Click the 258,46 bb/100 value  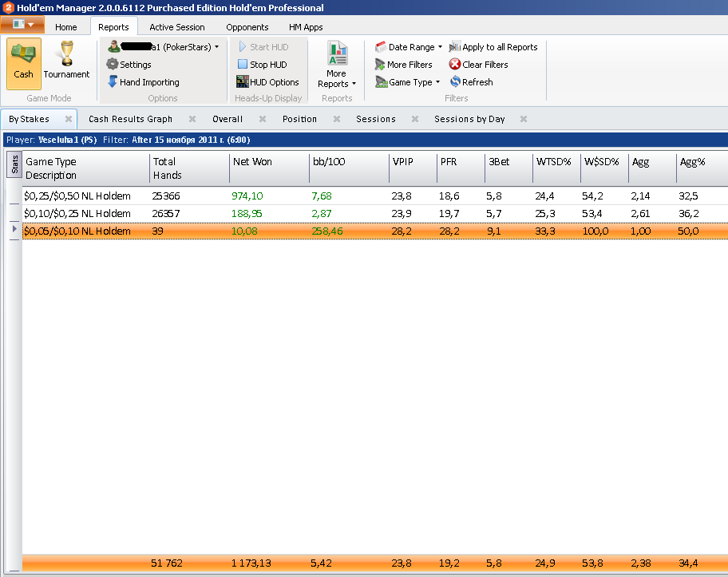click(x=326, y=231)
